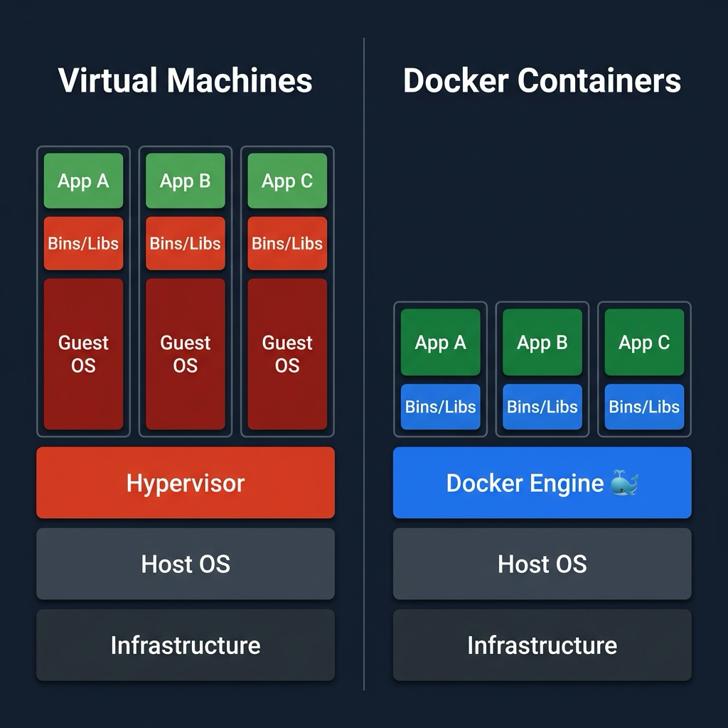The image size is (728, 728).
Task: Click the blue Docker Engine layer text
Action: tap(525, 483)
